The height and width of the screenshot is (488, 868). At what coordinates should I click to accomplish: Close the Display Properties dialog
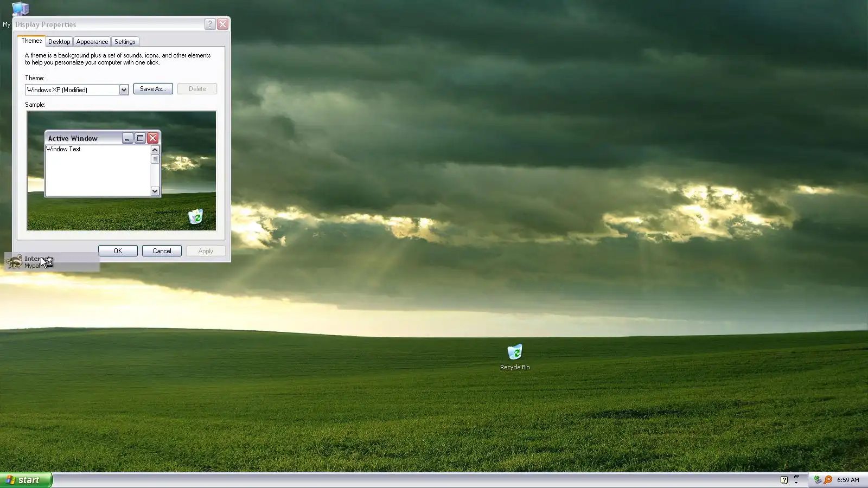222,24
